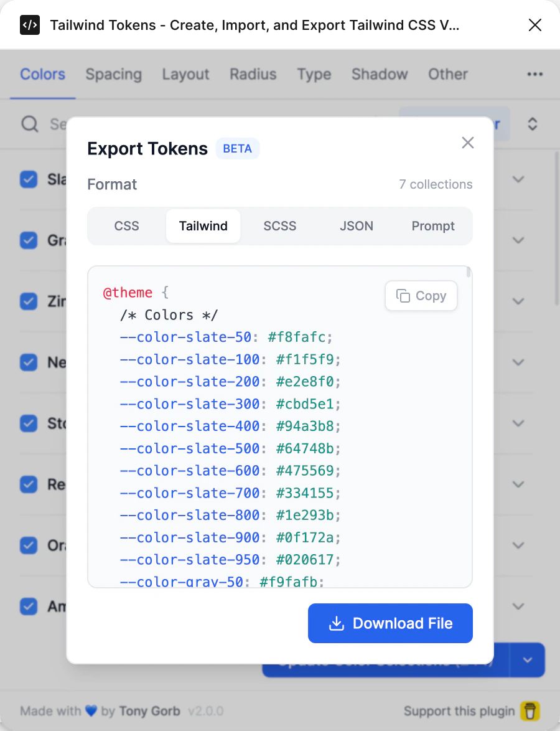
Task: Expand the Gray row chevron
Action: [x=518, y=240]
